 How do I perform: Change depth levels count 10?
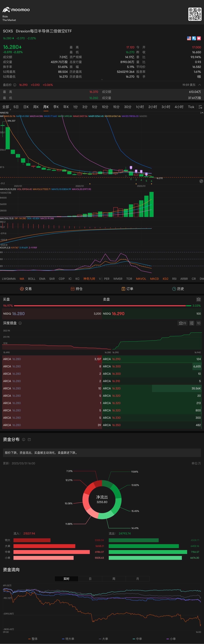tap(198, 323)
